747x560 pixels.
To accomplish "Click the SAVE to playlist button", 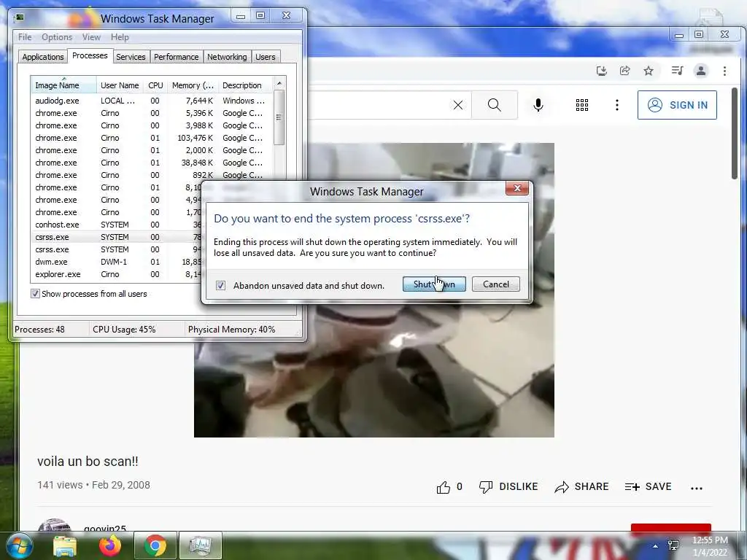I will coord(648,486).
